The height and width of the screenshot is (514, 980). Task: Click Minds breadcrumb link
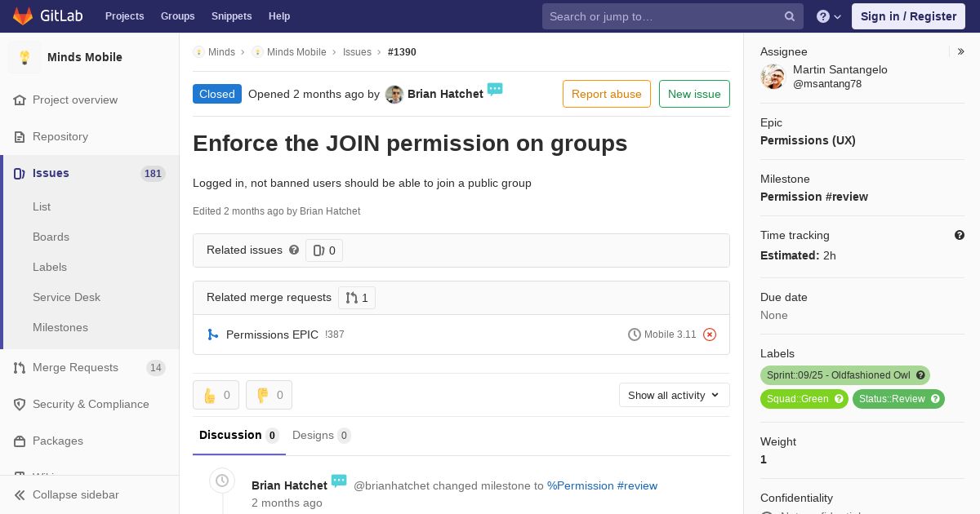[x=221, y=51]
